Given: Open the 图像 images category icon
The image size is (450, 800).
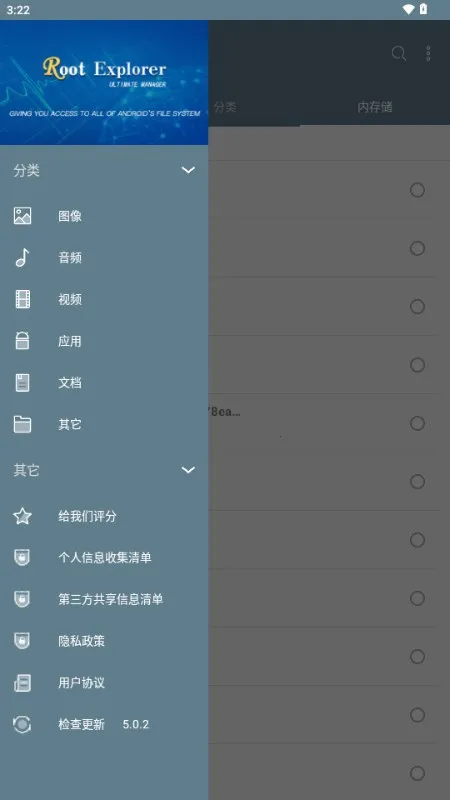Looking at the screenshot, I should click(22, 216).
